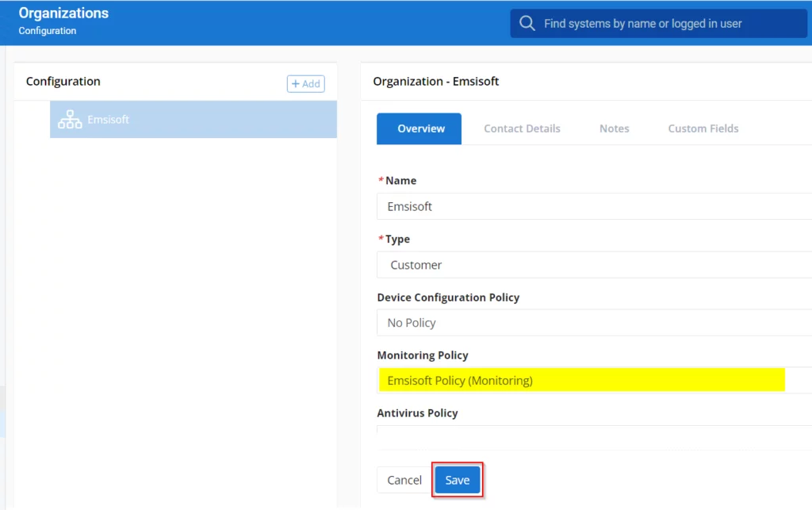
Task: Click the magnifier search icon
Action: 527,24
